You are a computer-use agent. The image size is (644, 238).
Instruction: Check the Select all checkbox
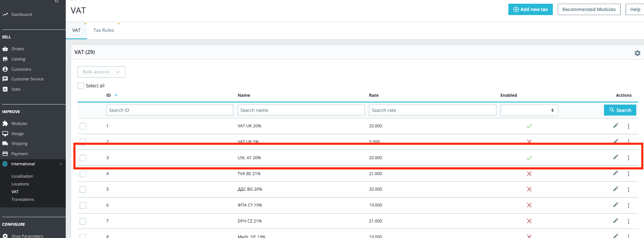(81, 86)
